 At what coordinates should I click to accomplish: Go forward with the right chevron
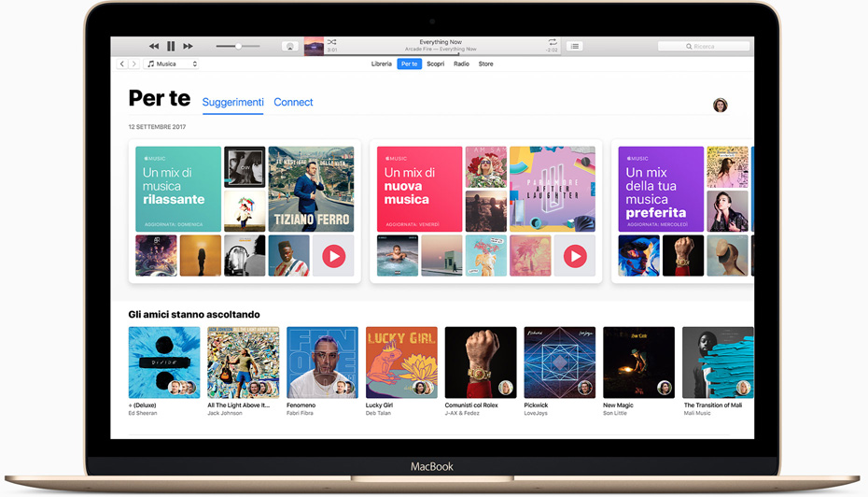(134, 64)
